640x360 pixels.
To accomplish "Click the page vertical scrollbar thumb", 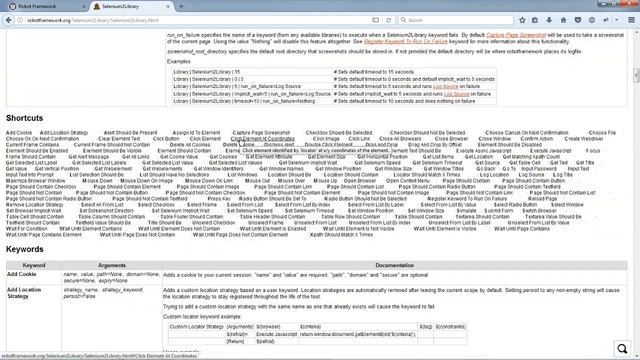I will [x=636, y=76].
